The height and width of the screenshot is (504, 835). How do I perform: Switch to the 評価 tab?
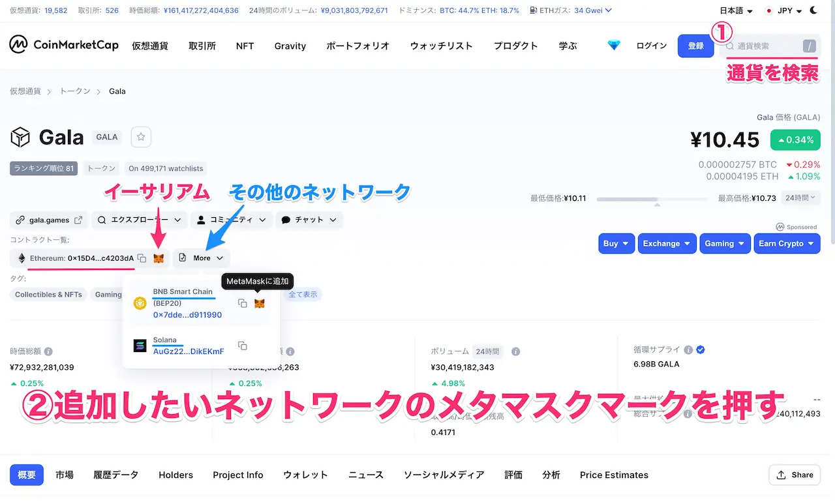pyautogui.click(x=513, y=475)
